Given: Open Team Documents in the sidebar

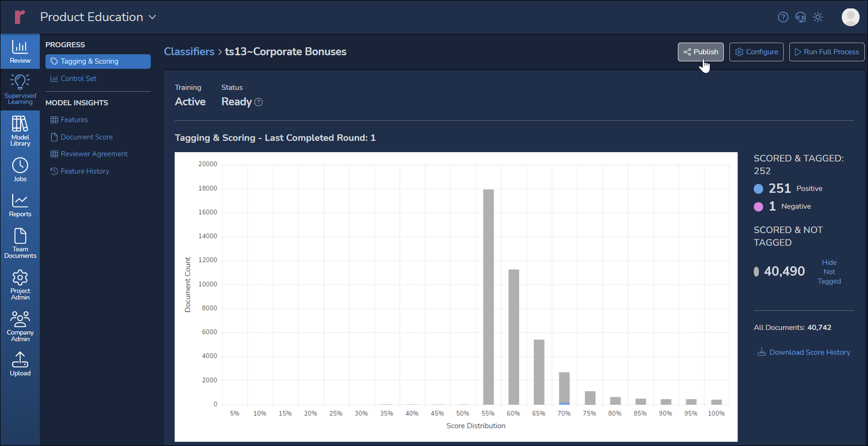Looking at the screenshot, I should [x=20, y=243].
